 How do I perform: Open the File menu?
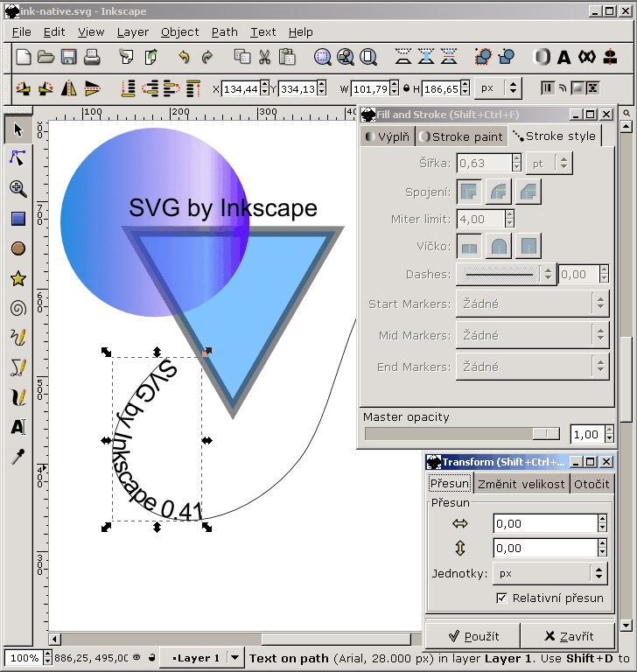tap(21, 32)
